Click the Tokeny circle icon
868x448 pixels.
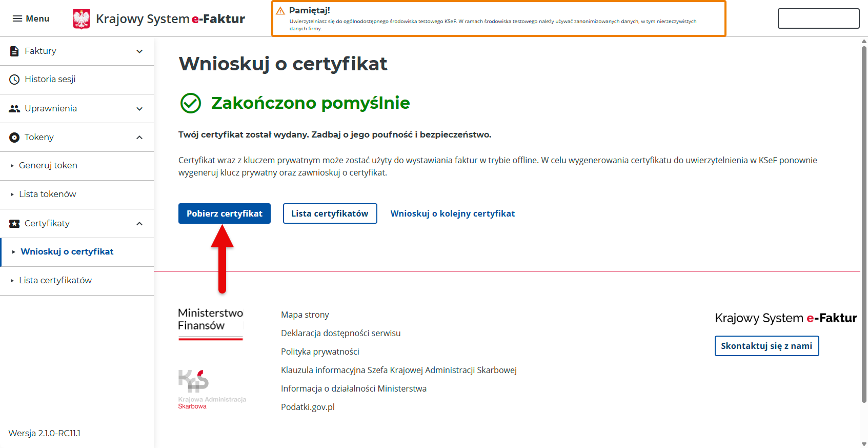pos(14,138)
